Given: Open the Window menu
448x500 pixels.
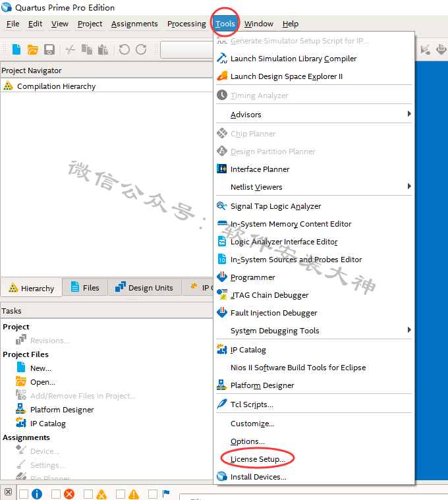Looking at the screenshot, I should tap(259, 24).
